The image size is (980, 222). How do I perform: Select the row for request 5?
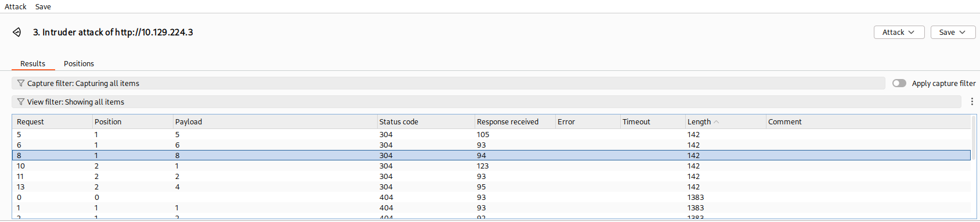tap(491, 134)
